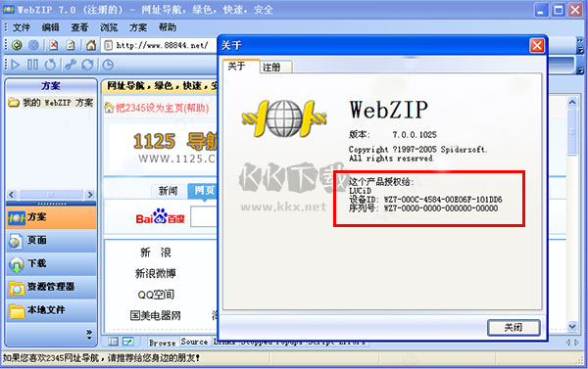The image size is (588, 369).
Task: Expand the toolbar overflow chevron at top right
Action: tap(580, 46)
